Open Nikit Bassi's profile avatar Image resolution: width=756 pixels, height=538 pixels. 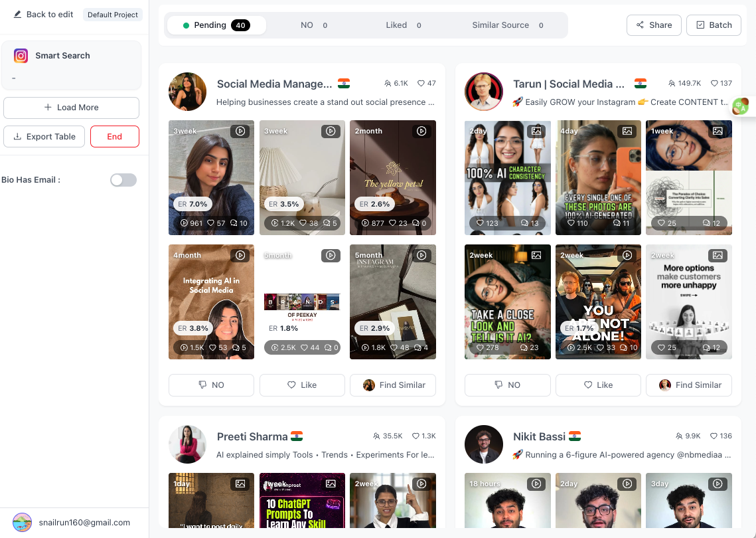point(484,444)
